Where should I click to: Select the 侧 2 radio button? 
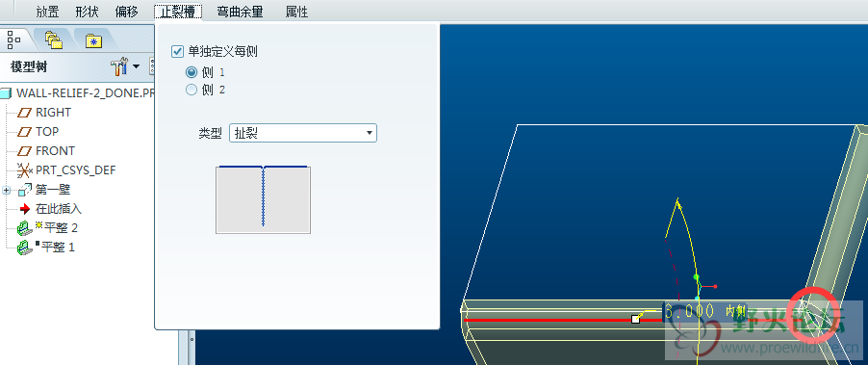(x=191, y=90)
